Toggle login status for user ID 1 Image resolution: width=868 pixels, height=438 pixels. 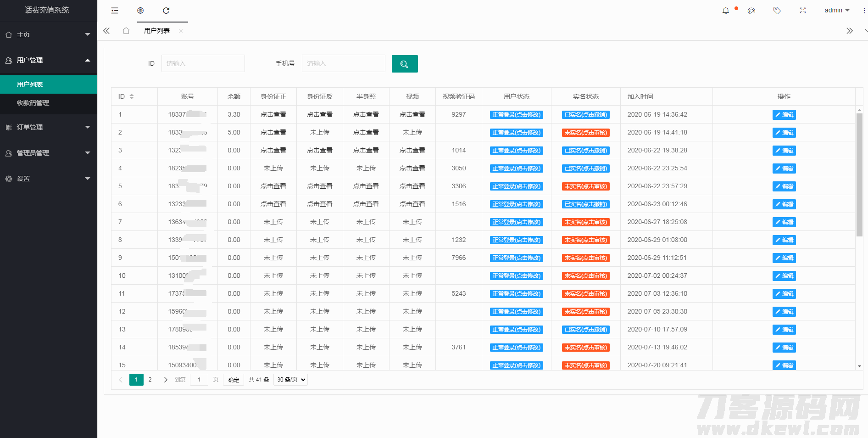coord(516,115)
